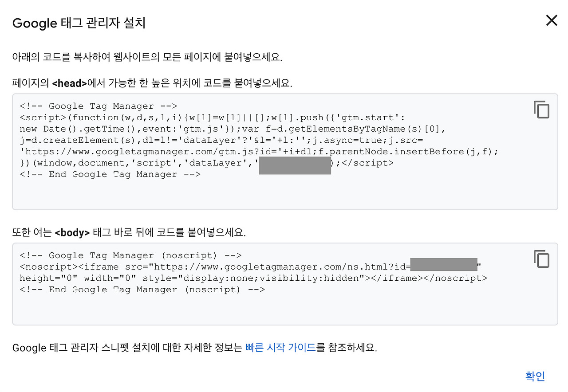568x392 pixels.
Task: Confirm with the 확인 button
Action: (535, 376)
